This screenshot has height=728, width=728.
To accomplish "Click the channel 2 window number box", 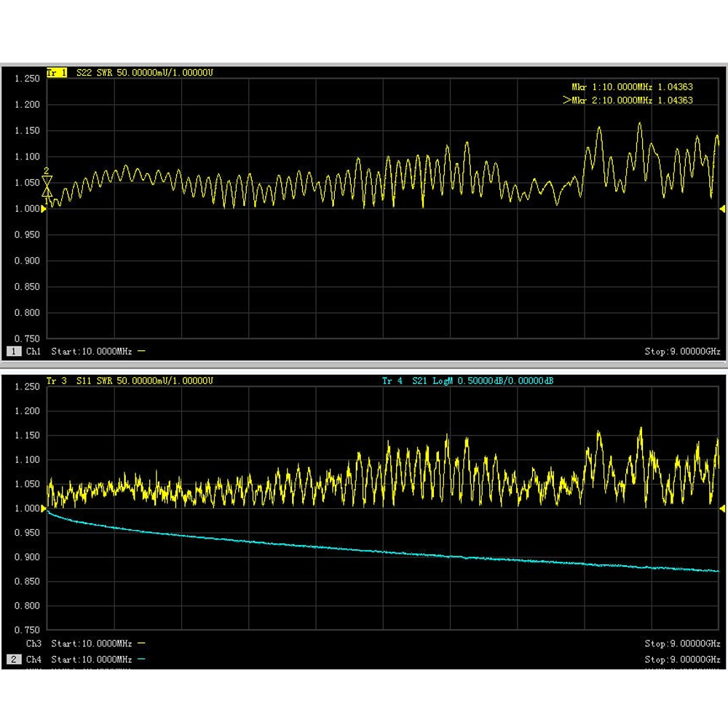I will pyautogui.click(x=14, y=660).
